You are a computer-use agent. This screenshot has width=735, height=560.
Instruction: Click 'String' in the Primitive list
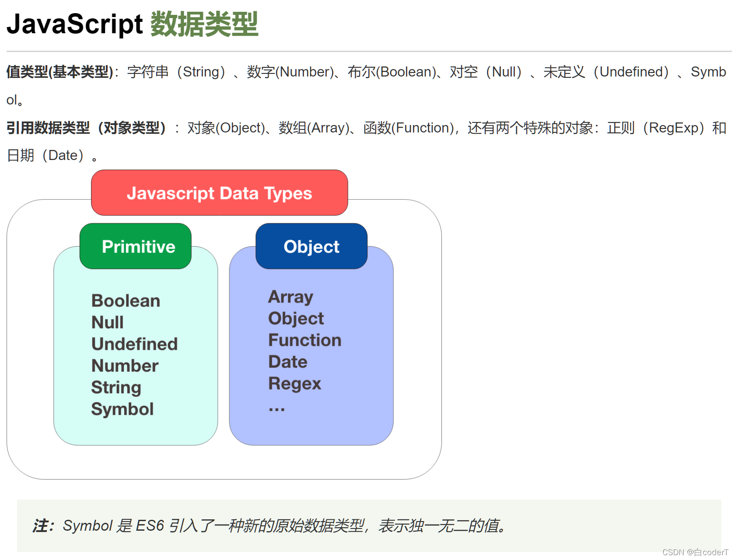point(116,388)
